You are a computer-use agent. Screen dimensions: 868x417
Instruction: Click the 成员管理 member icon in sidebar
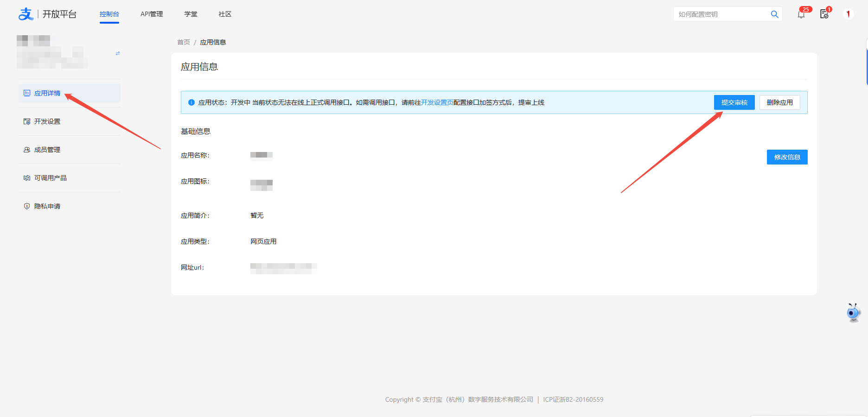pos(26,149)
